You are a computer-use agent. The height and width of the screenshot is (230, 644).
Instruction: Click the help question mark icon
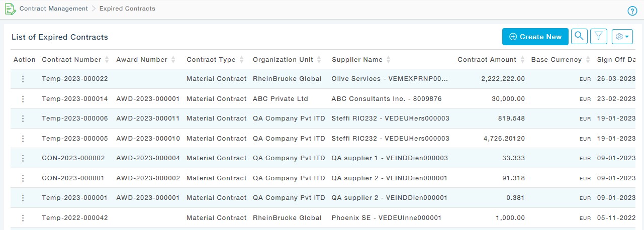[x=632, y=12]
